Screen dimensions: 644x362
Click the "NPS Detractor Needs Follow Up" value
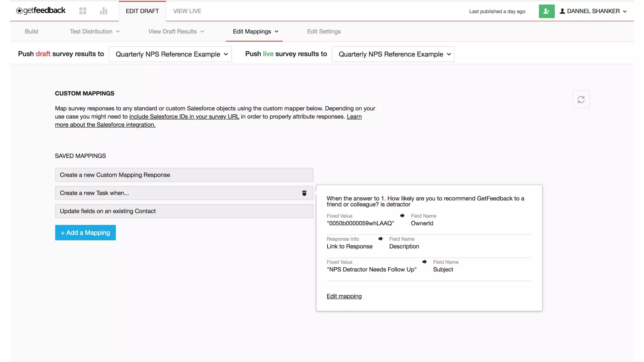click(372, 269)
